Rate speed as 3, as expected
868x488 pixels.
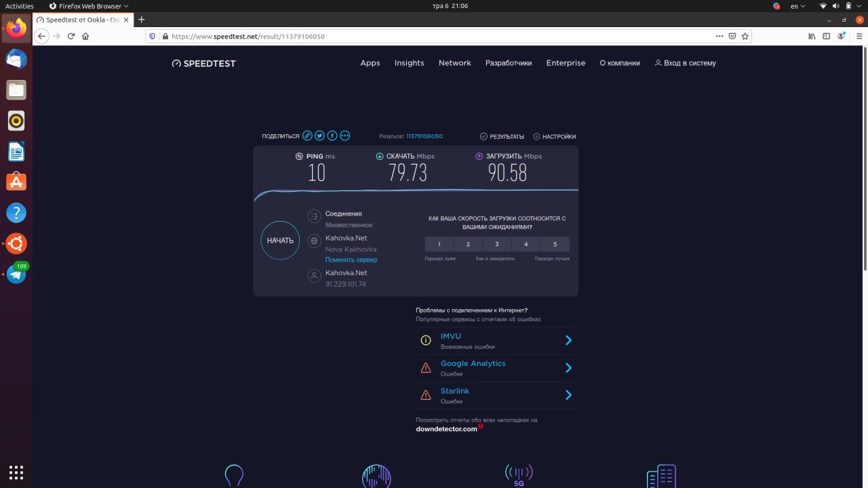pyautogui.click(x=497, y=244)
